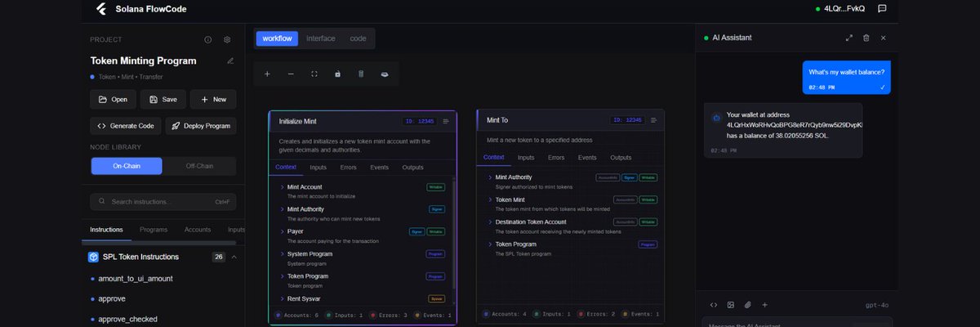980x327 pixels.
Task: Edit the Token Minting Program name
Action: click(230, 60)
